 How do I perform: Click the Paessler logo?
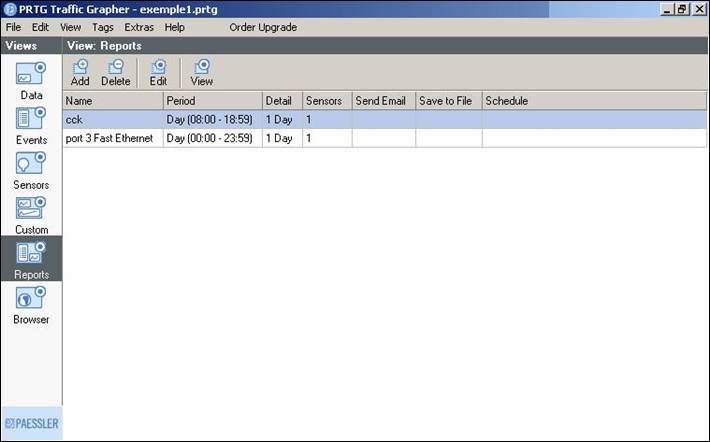click(31, 423)
